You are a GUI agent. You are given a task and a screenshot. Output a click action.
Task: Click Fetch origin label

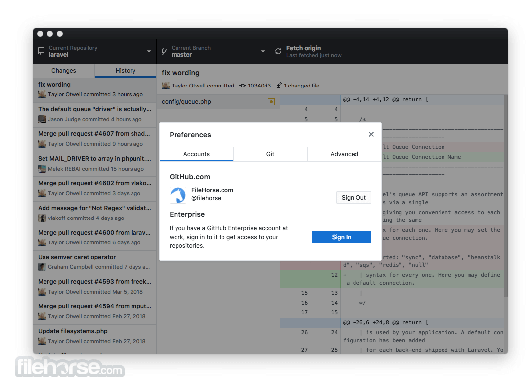[303, 48]
